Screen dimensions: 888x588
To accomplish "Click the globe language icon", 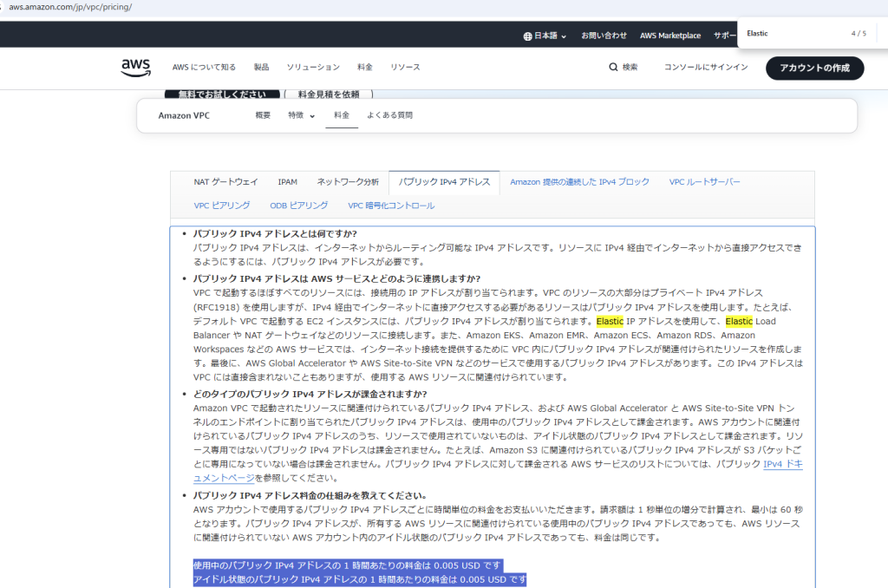I will point(528,36).
